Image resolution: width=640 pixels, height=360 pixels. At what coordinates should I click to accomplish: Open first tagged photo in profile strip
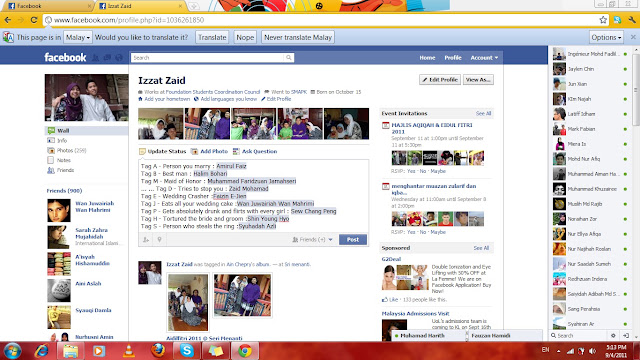pyautogui.click(x=161, y=124)
